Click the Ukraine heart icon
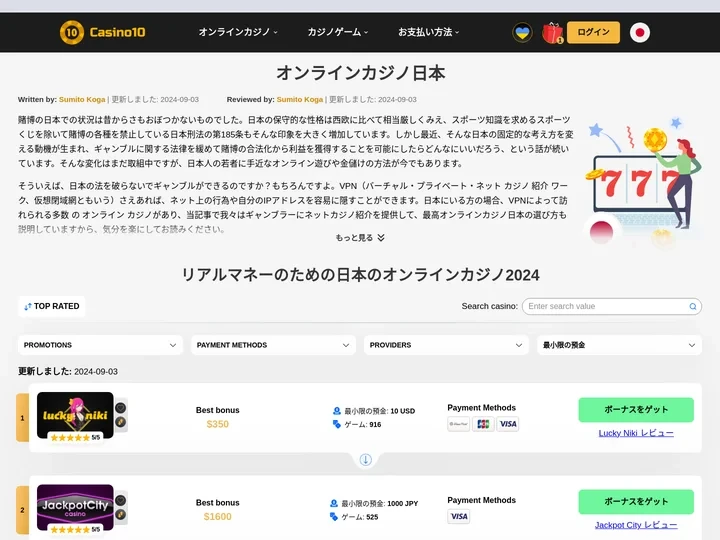Image resolution: width=720 pixels, height=540 pixels. [523, 33]
